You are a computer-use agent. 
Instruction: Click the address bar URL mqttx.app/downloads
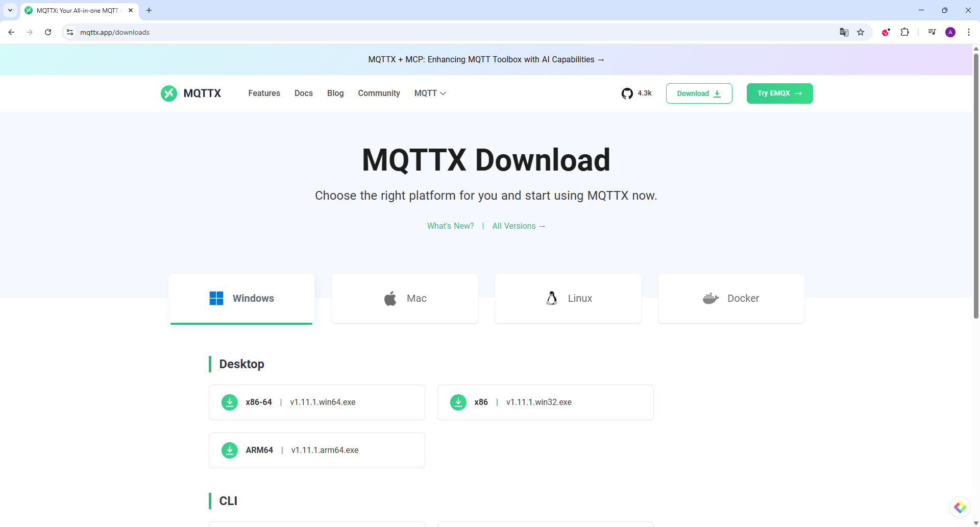[115, 32]
